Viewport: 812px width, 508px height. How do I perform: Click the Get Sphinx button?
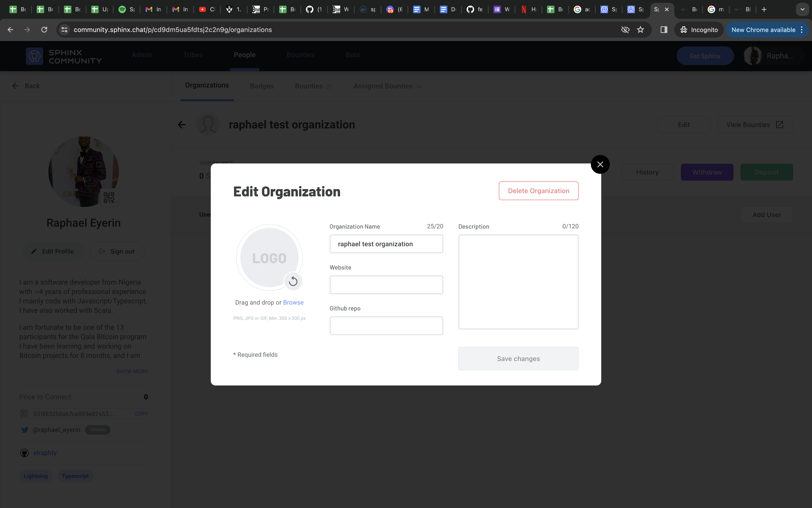click(705, 56)
